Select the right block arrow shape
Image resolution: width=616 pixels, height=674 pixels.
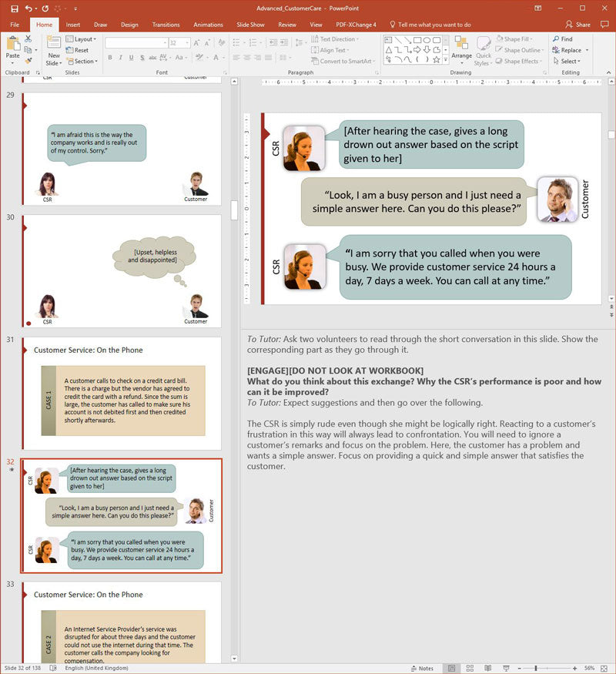pos(417,50)
